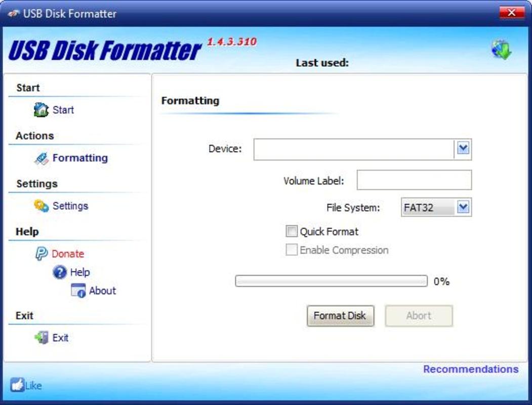This screenshot has width=532, height=405.
Task: Select Formatting in the Actions menu
Action: tap(78, 158)
